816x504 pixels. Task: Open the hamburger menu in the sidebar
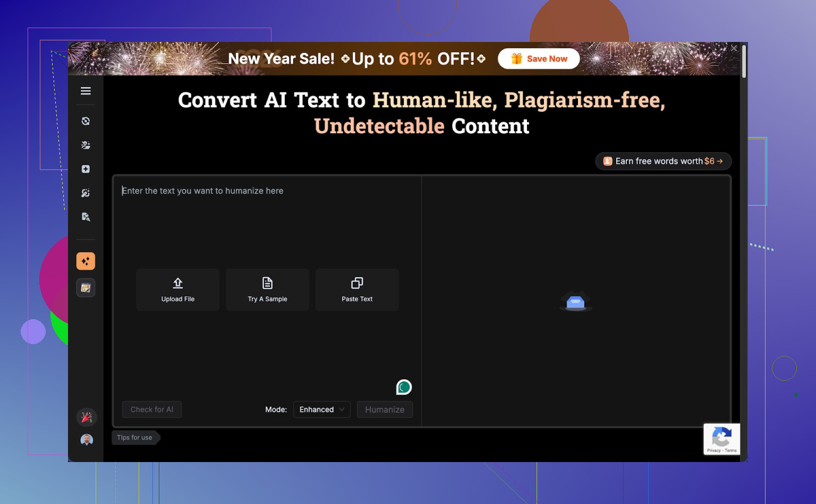(86, 91)
